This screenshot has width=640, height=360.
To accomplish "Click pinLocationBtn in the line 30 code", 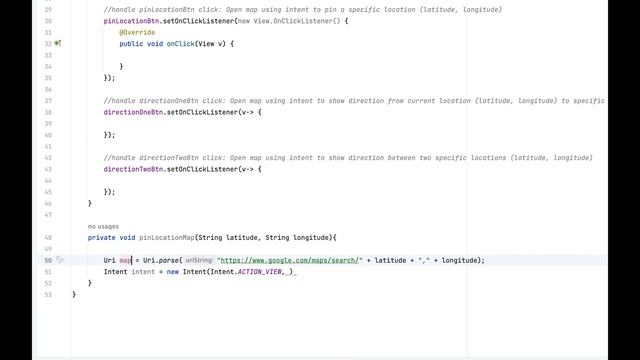I will (131, 21).
